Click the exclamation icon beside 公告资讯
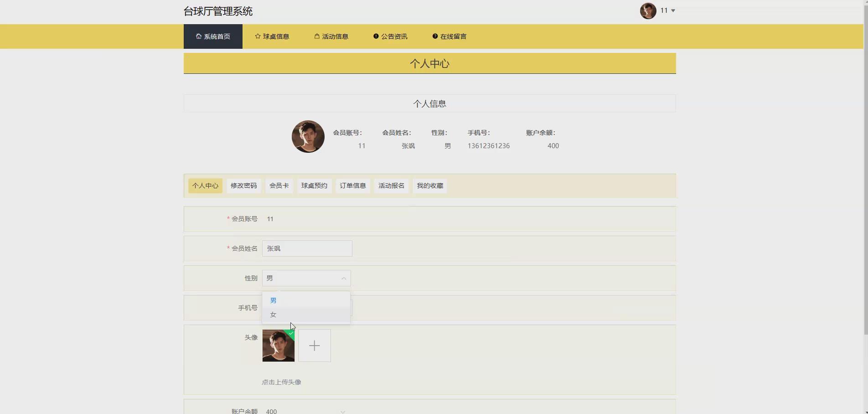 coord(375,36)
